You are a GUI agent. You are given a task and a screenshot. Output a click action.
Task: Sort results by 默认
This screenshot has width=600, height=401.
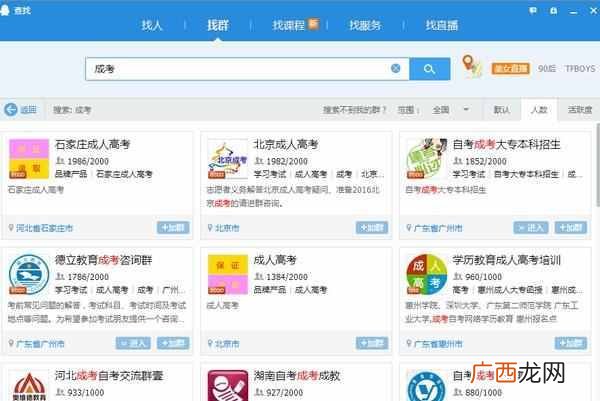point(501,110)
